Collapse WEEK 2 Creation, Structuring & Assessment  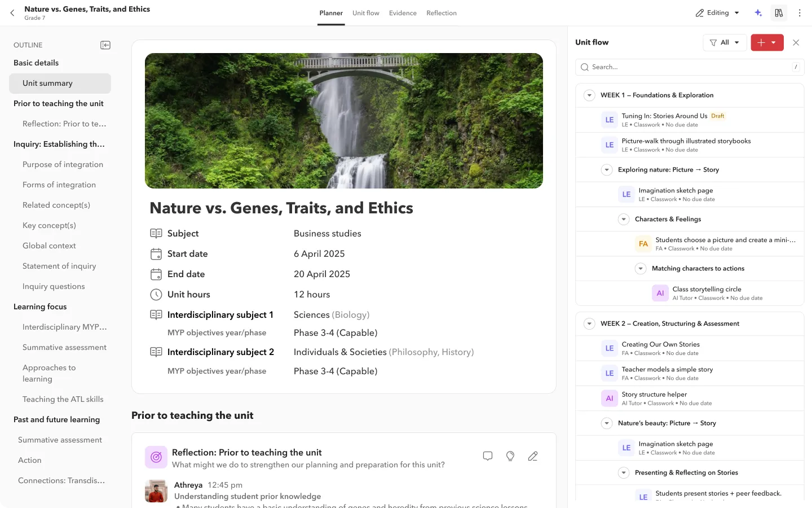coord(589,324)
